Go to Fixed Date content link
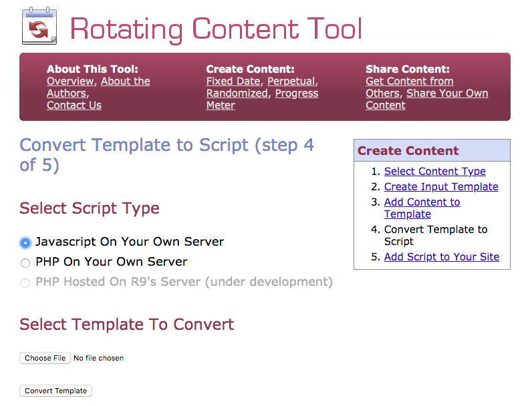The height and width of the screenshot is (406, 532). click(x=233, y=81)
